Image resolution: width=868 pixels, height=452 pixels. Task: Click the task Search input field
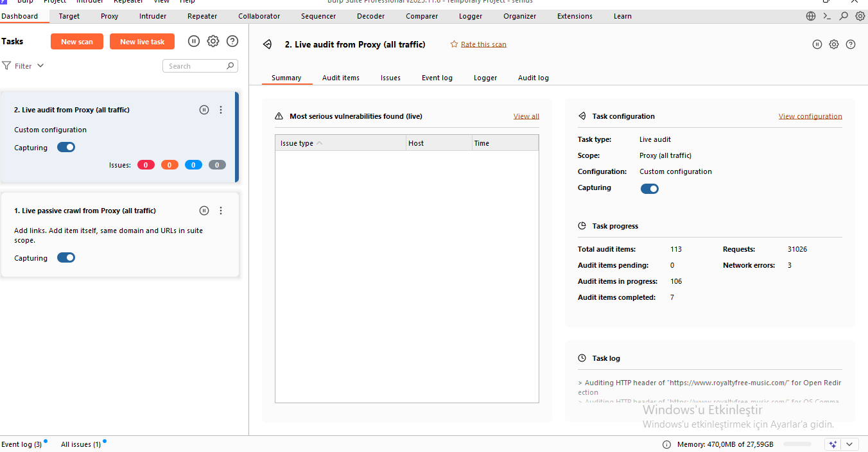click(196, 66)
